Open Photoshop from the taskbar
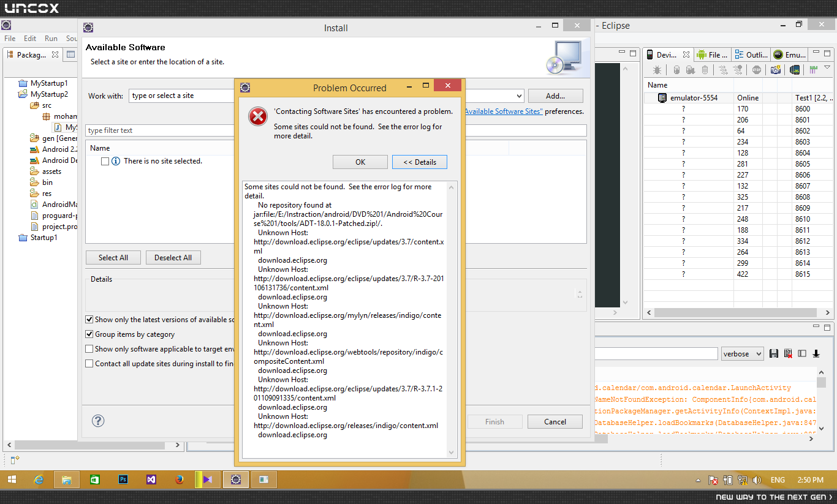The width and height of the screenshot is (837, 504). tap(123, 480)
